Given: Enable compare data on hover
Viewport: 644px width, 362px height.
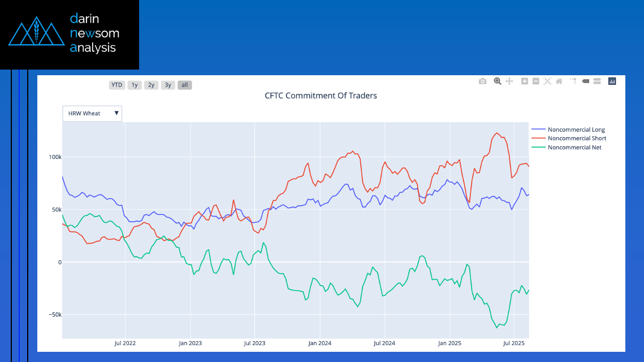Looking at the screenshot, I should tap(597, 81).
